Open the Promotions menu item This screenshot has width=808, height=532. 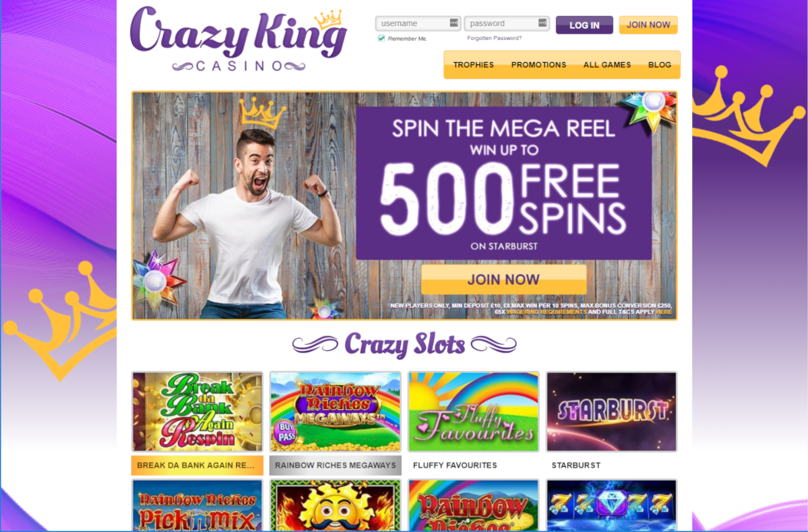click(538, 65)
